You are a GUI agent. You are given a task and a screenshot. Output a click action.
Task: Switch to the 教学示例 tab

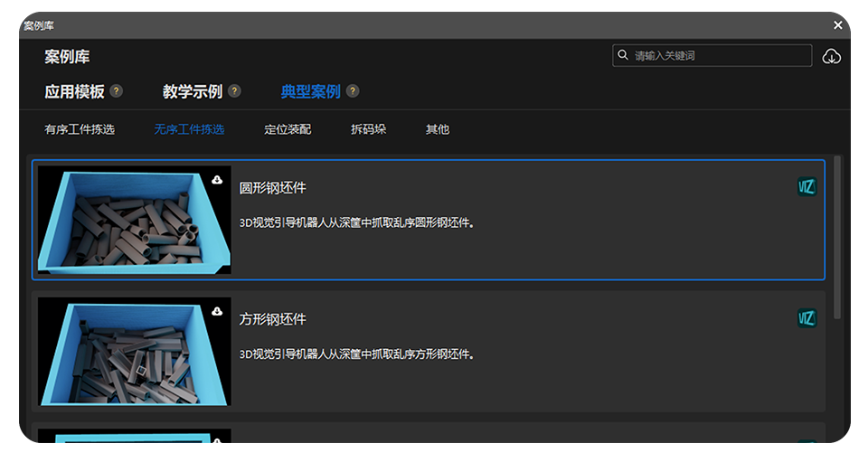(192, 91)
